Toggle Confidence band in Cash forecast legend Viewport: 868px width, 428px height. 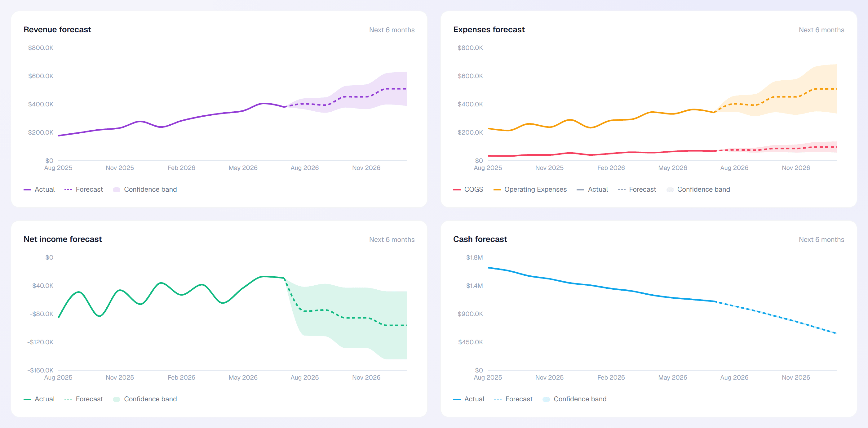pos(574,399)
